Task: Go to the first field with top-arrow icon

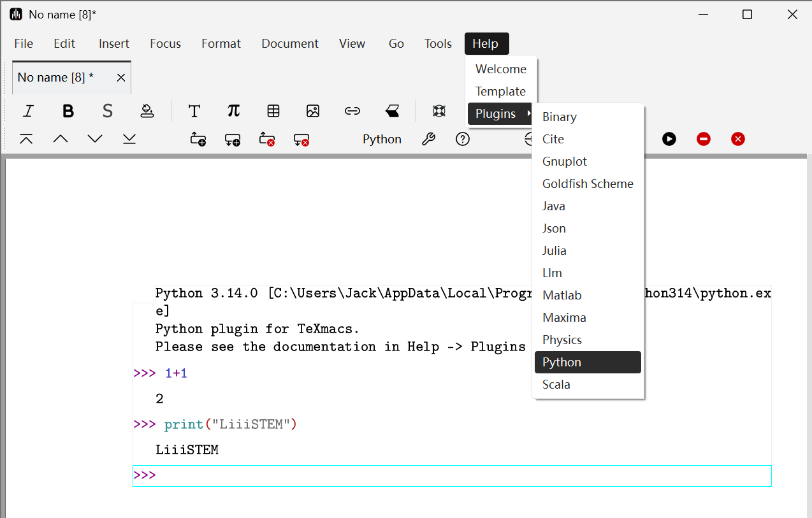Action: pos(26,139)
